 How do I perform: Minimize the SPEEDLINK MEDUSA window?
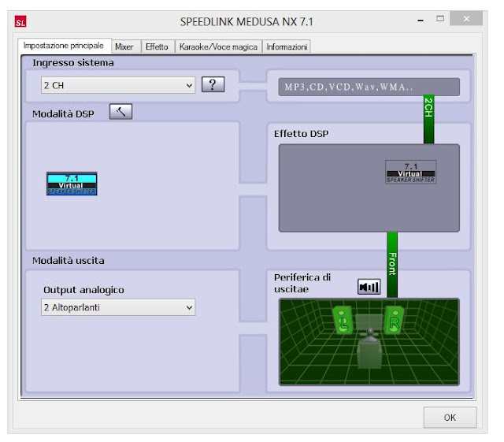click(421, 20)
